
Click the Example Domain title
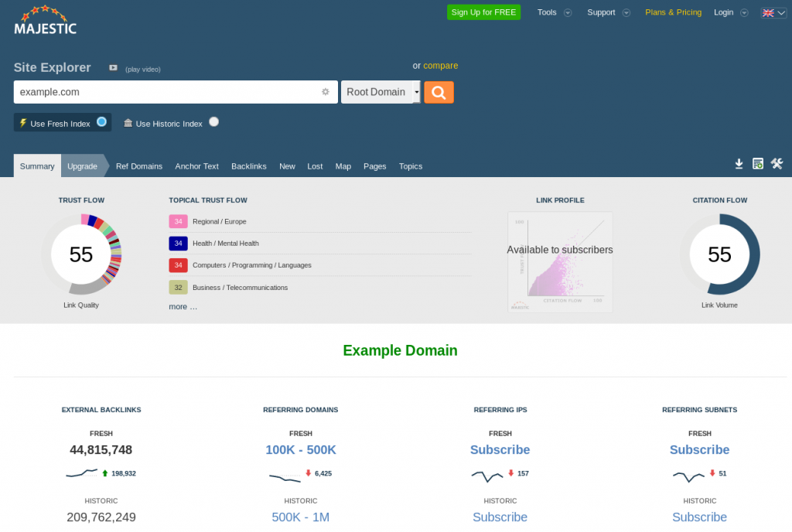(x=400, y=350)
